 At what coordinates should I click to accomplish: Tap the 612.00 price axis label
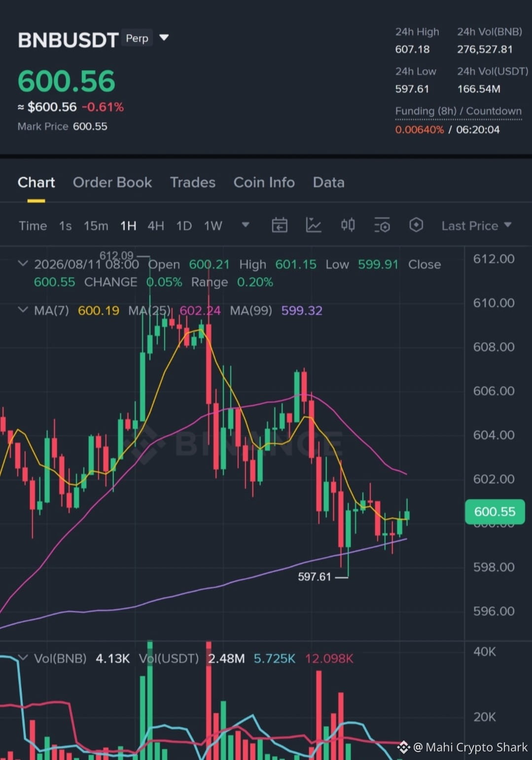tap(494, 259)
